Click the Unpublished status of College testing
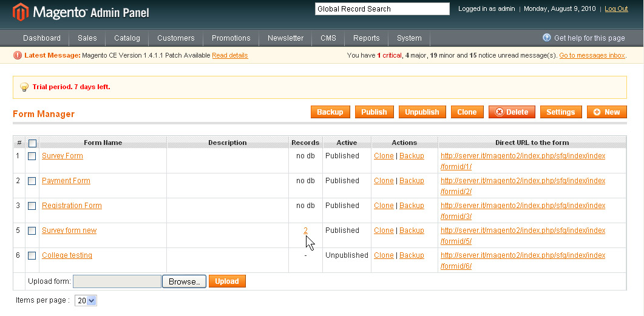644x316 pixels. click(347, 255)
